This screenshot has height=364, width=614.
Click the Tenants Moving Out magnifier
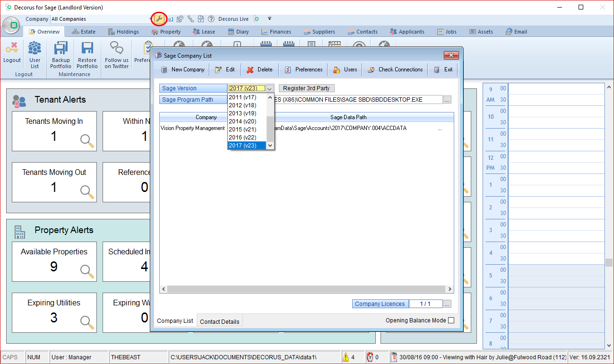[87, 192]
